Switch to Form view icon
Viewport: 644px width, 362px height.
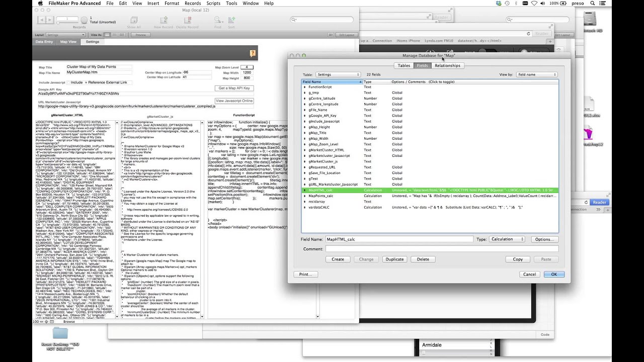106,35
